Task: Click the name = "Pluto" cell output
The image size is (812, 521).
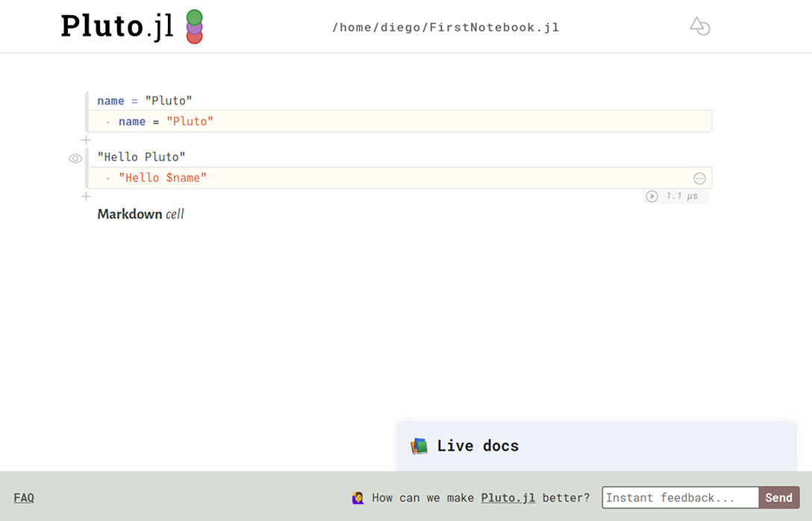Action: pos(145,101)
